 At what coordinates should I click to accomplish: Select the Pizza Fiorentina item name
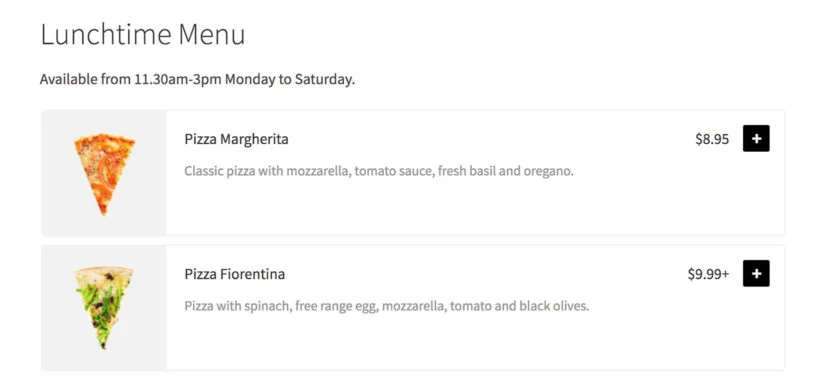tap(235, 275)
